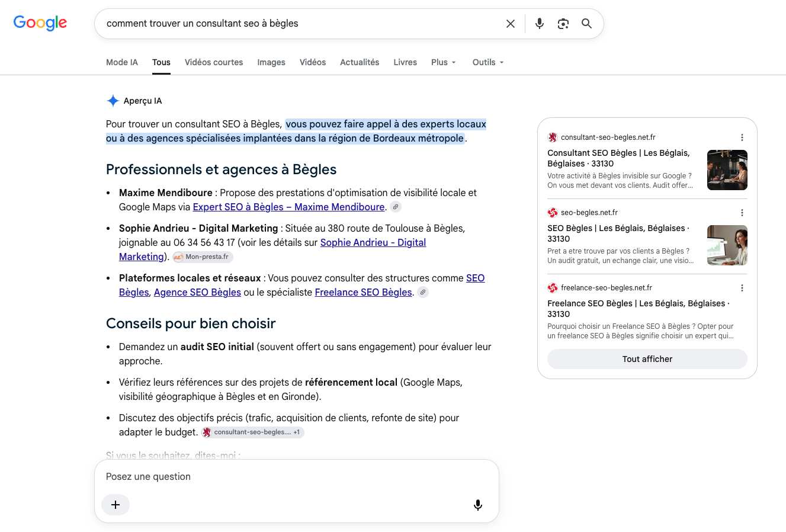Focus the Posez une question field
The height and width of the screenshot is (532, 786).
(296, 477)
